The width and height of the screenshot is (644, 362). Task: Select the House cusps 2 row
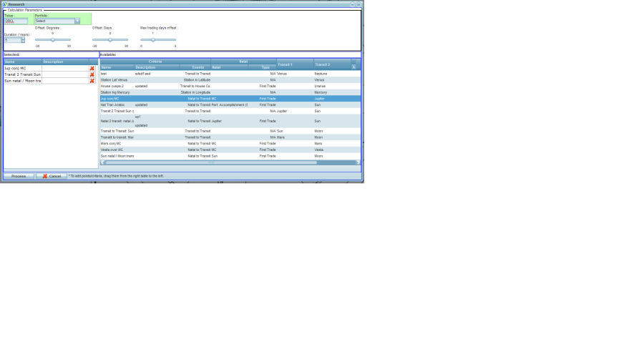[215, 86]
